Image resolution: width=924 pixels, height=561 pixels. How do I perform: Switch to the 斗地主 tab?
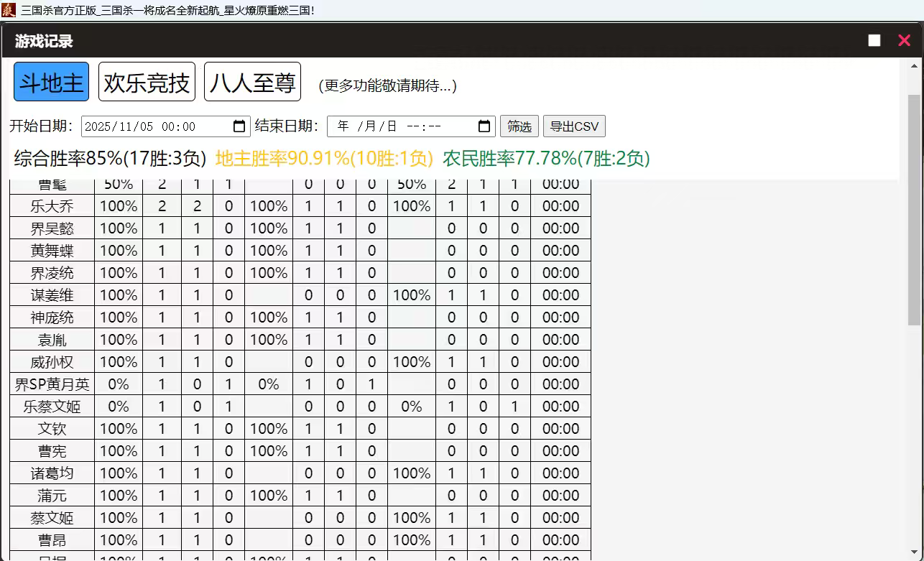pyautogui.click(x=51, y=82)
